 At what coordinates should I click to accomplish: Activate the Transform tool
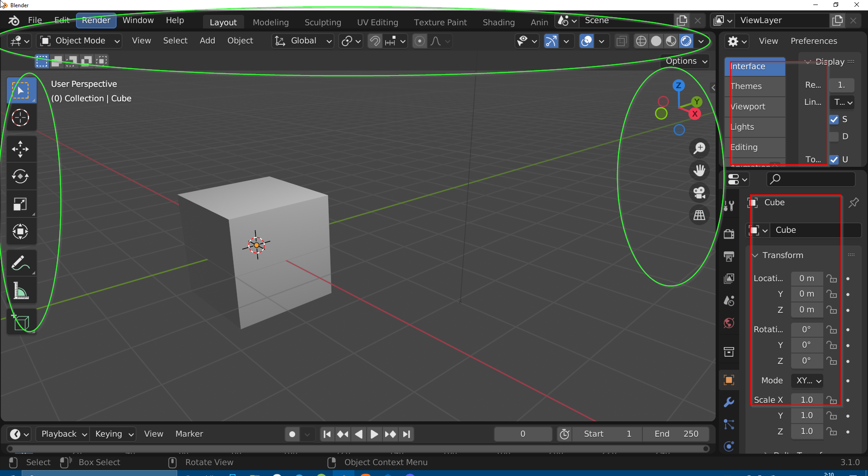click(20, 231)
